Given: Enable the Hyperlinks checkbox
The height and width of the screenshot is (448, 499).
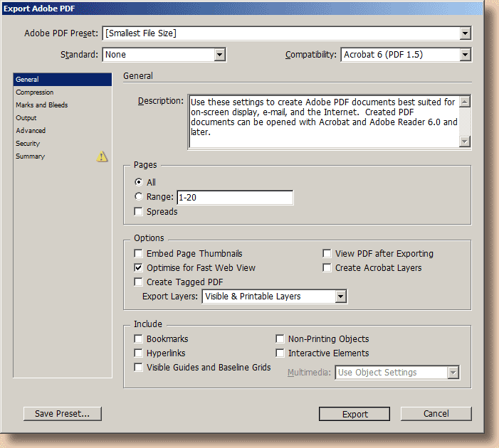Looking at the screenshot, I should tap(139, 353).
